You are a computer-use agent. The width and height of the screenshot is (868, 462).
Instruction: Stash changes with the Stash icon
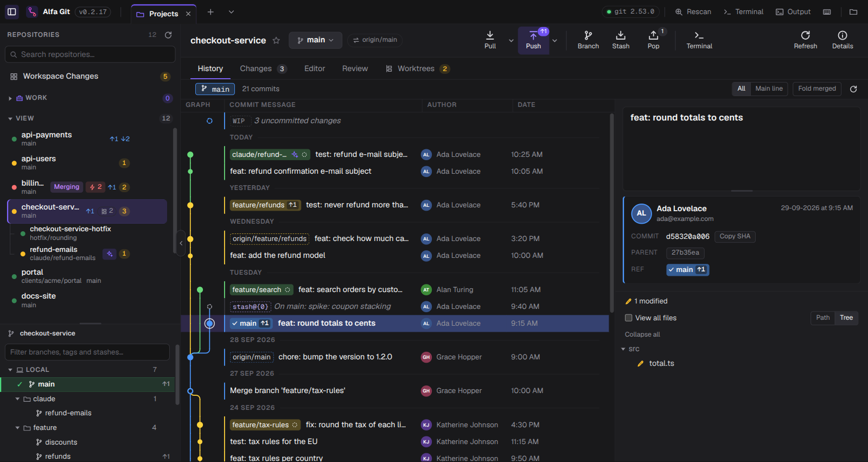coord(621,40)
